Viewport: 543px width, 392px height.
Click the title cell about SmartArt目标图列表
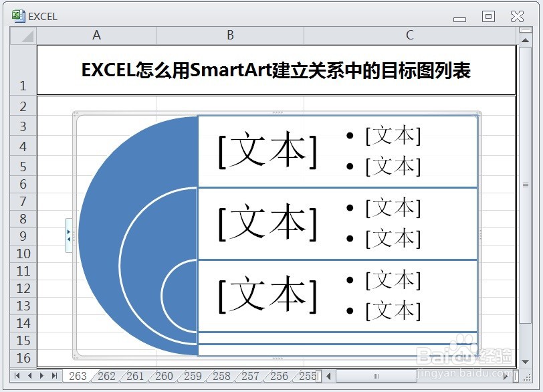point(276,70)
